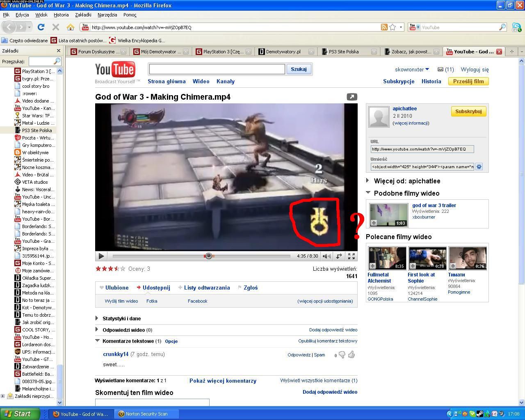
Task: Click the yellow Subskrybuj button
Action: point(468,112)
